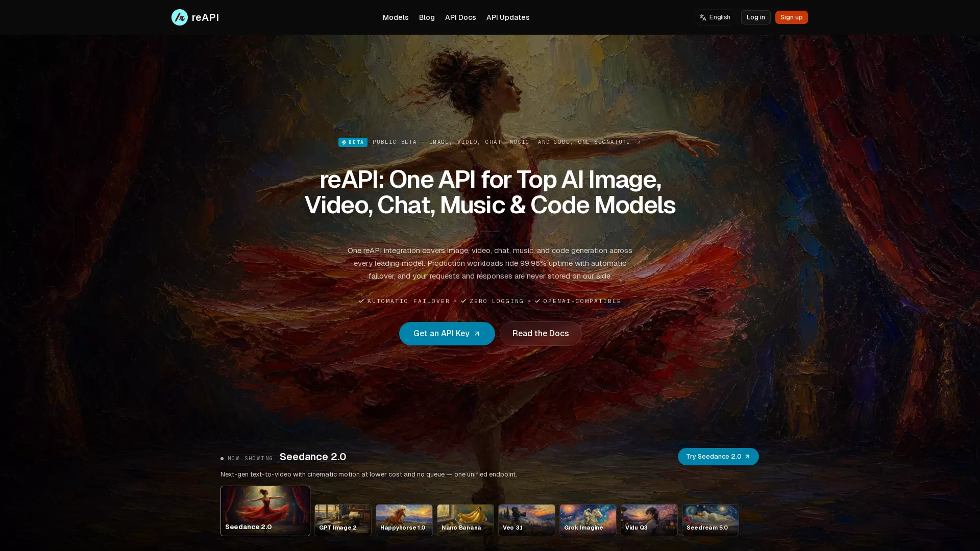
Task: Open the Models menu item
Action: pyautogui.click(x=396, y=17)
